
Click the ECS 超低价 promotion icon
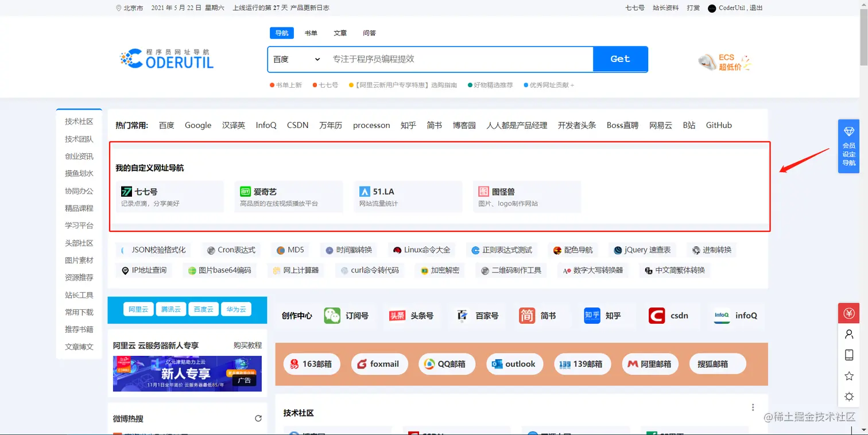point(724,62)
